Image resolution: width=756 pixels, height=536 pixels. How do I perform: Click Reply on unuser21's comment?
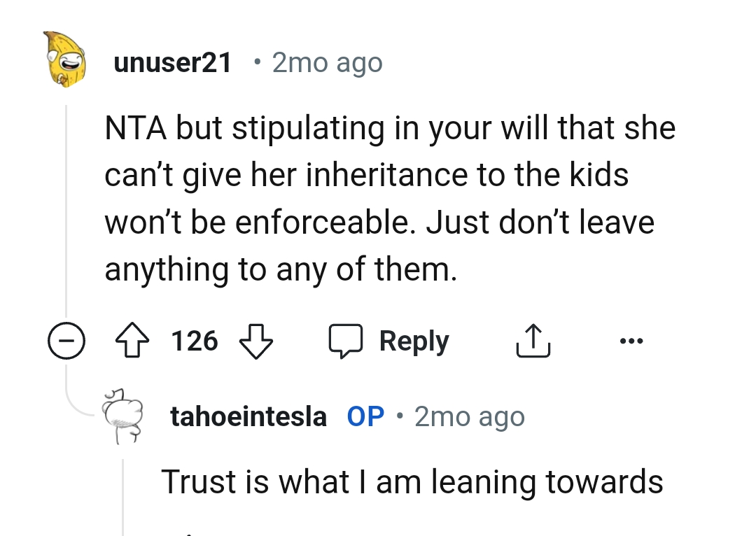click(x=413, y=341)
